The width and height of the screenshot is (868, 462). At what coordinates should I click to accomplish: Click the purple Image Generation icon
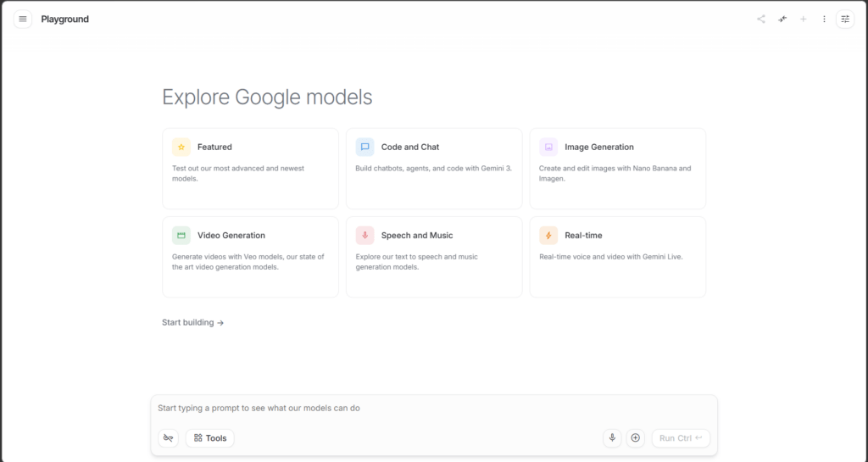[548, 148]
